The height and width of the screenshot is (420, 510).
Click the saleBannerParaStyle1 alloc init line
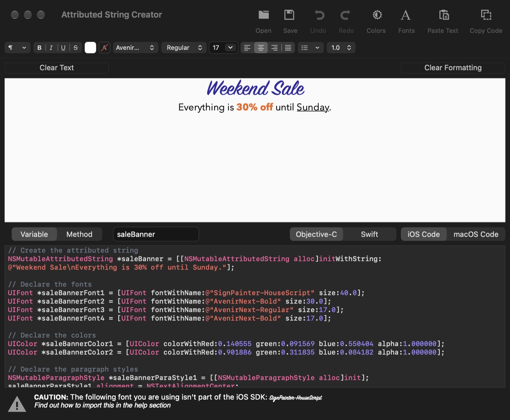tap(188, 378)
